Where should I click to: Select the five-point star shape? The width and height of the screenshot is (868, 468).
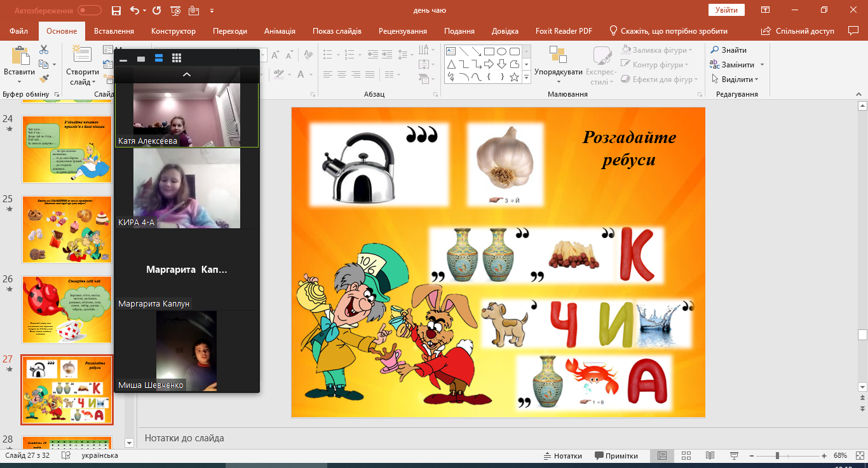[514, 77]
